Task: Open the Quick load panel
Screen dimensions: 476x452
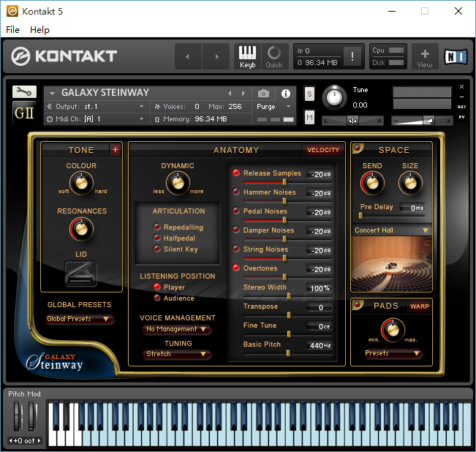Action: click(x=274, y=56)
